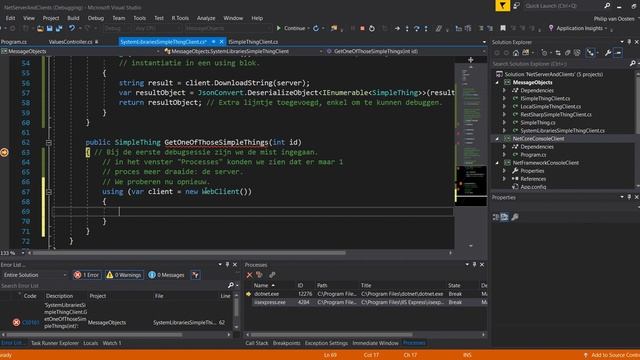The height and width of the screenshot is (360, 640).
Task: Toggle the 1 Error filter button
Action: tap(87, 275)
